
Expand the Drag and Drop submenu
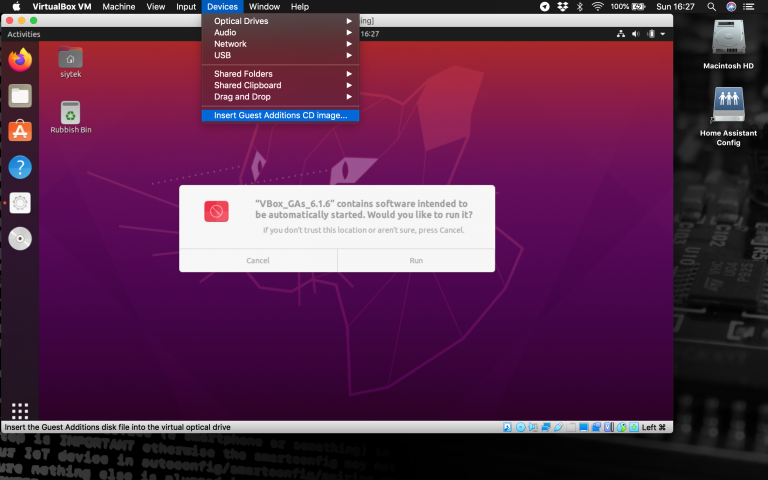(x=280, y=96)
